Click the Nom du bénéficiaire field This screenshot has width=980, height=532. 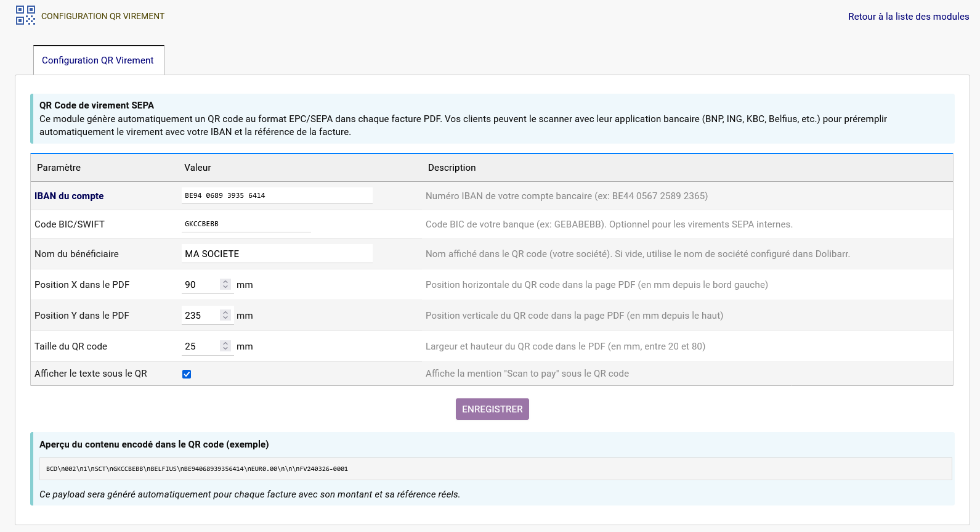coord(277,254)
